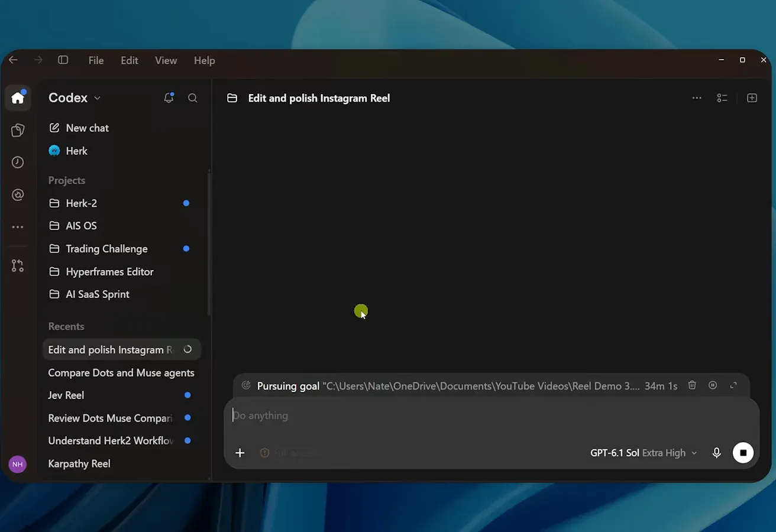Open the AIS OS project
Screen dimensions: 776x532
pyautogui.click(x=121, y=226)
